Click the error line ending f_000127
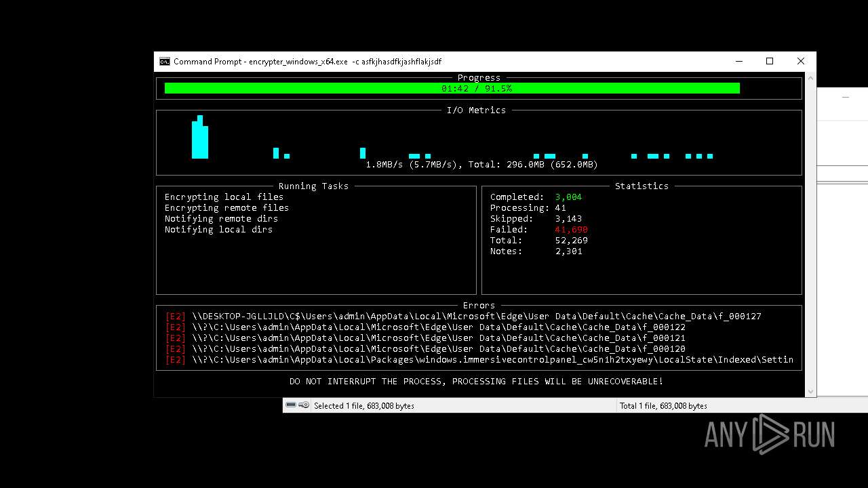 pos(463,317)
